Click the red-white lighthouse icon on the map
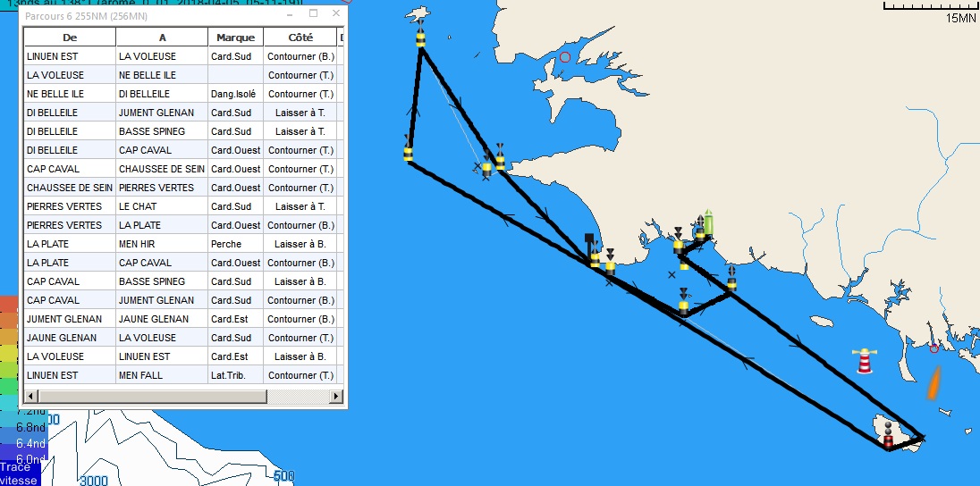 tap(865, 361)
